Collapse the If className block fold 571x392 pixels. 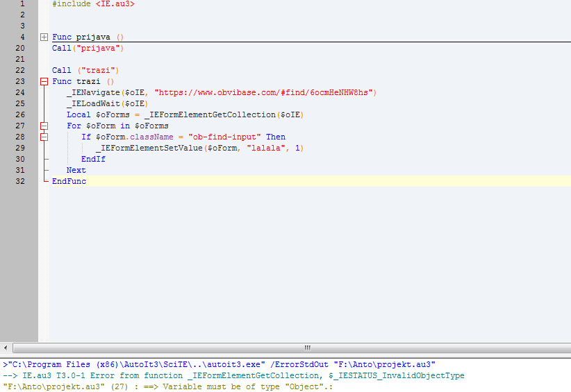tap(44, 137)
